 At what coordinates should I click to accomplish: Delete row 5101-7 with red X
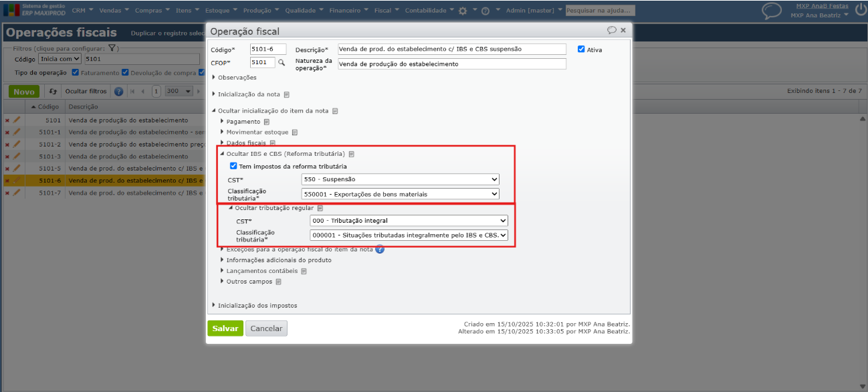[7, 193]
